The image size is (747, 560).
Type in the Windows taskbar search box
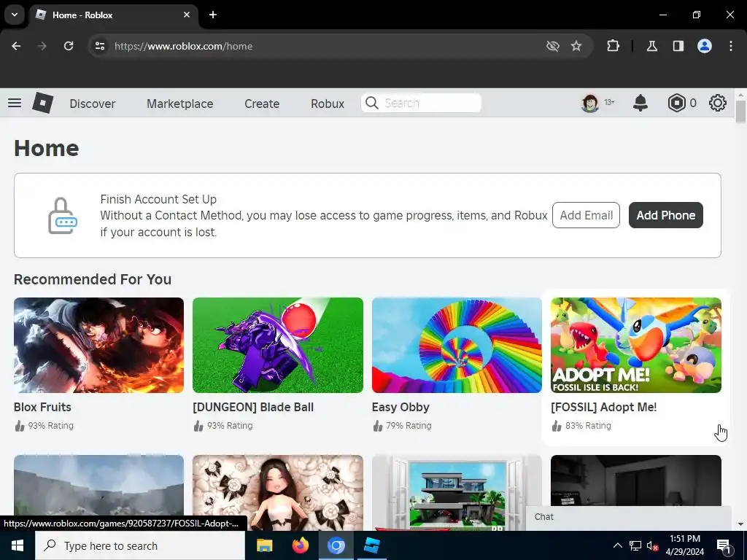(140, 545)
